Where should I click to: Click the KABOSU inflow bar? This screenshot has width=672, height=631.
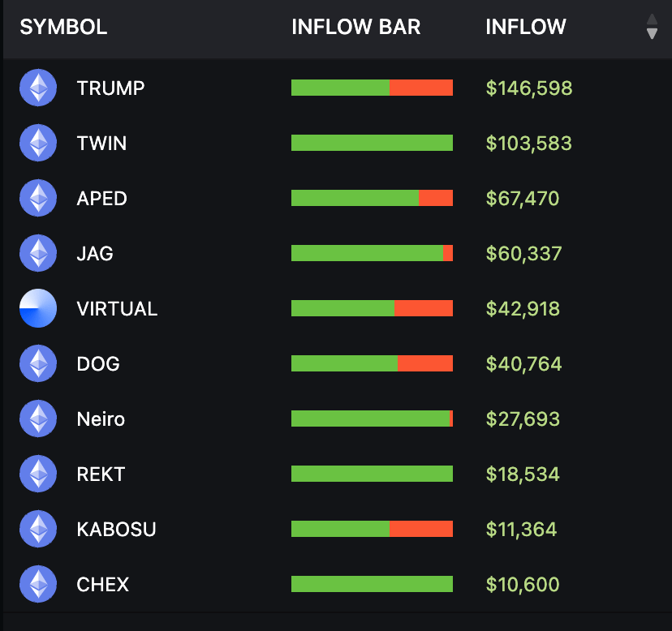(372, 529)
